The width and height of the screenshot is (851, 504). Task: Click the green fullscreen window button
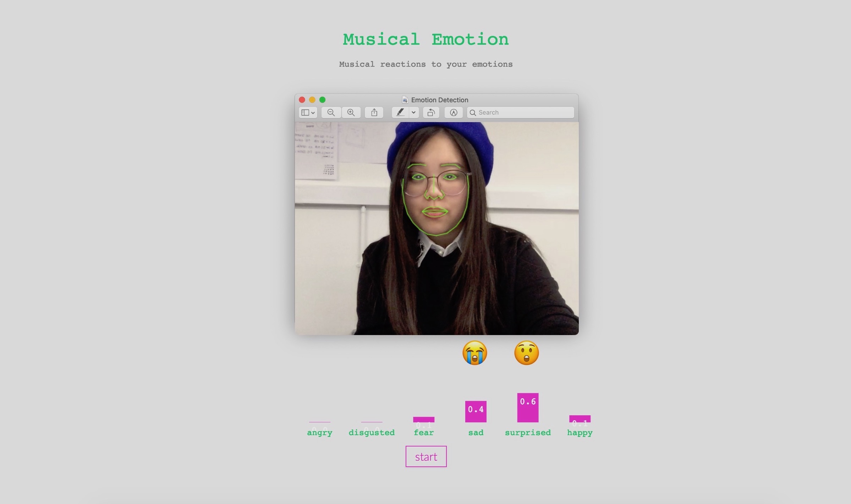(322, 100)
